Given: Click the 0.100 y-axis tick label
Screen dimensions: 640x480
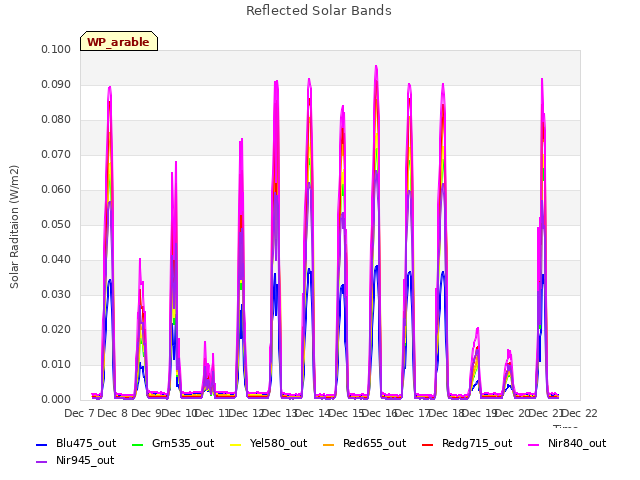Looking at the screenshot, I should [56, 50].
